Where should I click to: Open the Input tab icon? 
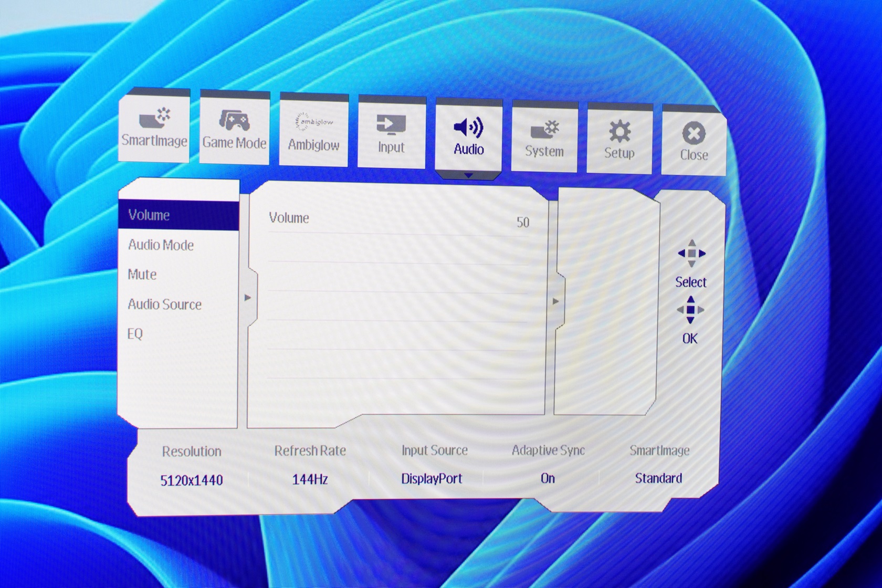391,125
